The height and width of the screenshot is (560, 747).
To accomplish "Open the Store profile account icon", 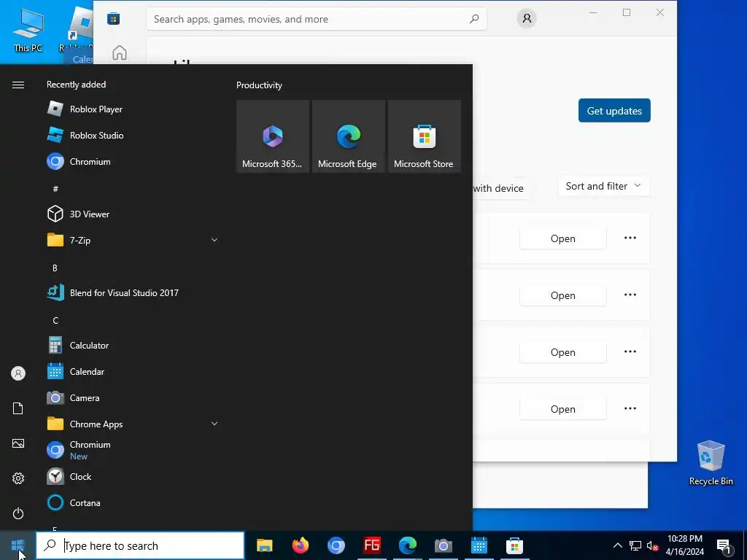I will point(527,18).
